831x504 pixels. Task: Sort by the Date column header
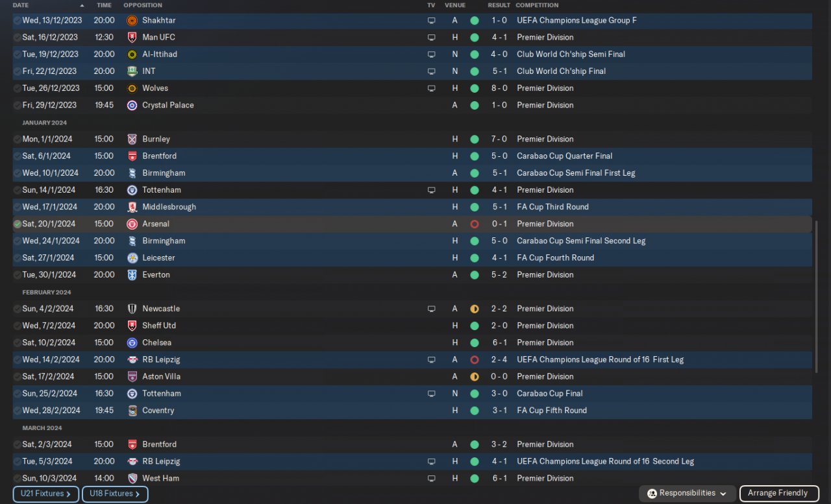[21, 5]
